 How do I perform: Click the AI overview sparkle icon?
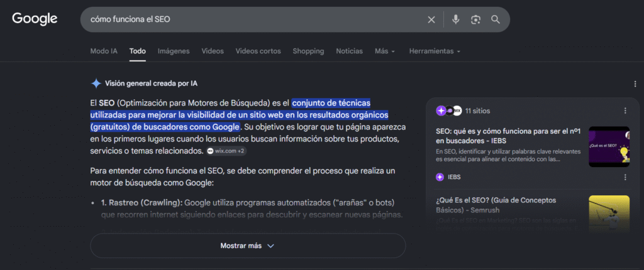[x=96, y=84]
